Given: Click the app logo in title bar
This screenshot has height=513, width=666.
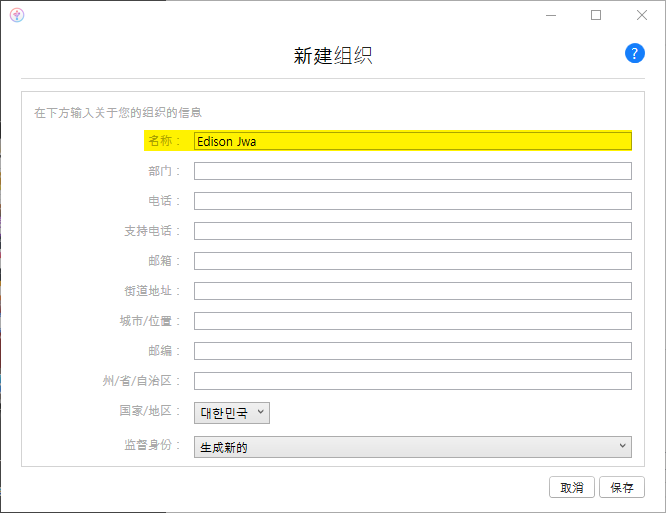Looking at the screenshot, I should pyautogui.click(x=16, y=15).
